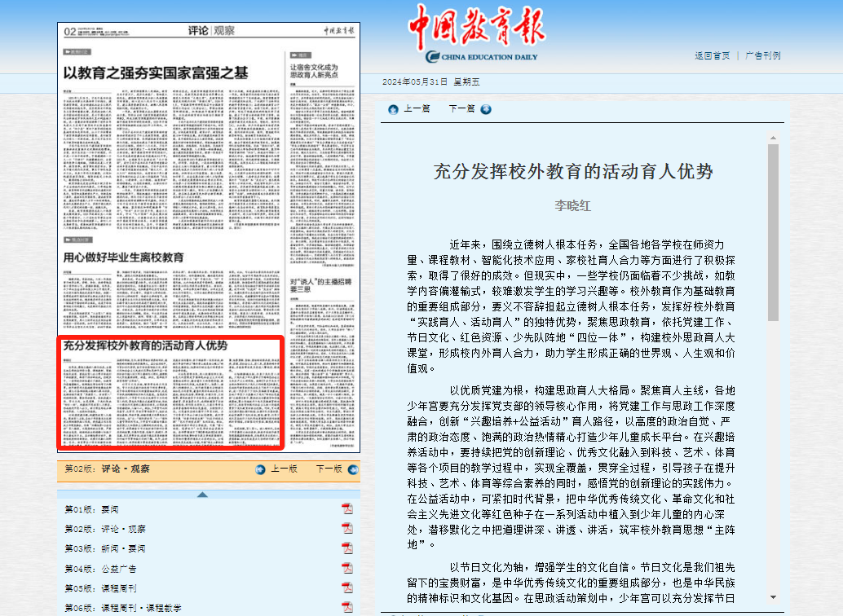Open 返回首页 link in header
Screen dimensions: 843x616
tap(712, 56)
